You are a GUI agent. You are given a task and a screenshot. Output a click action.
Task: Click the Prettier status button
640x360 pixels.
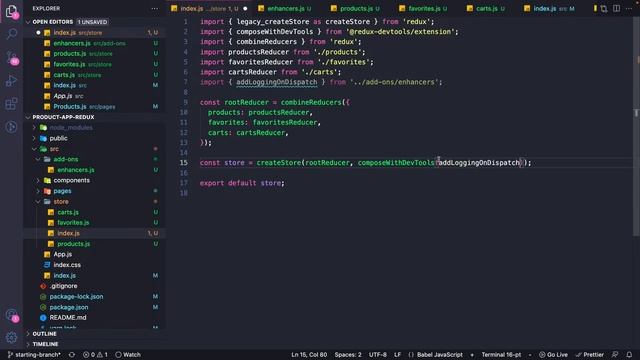tap(589, 355)
